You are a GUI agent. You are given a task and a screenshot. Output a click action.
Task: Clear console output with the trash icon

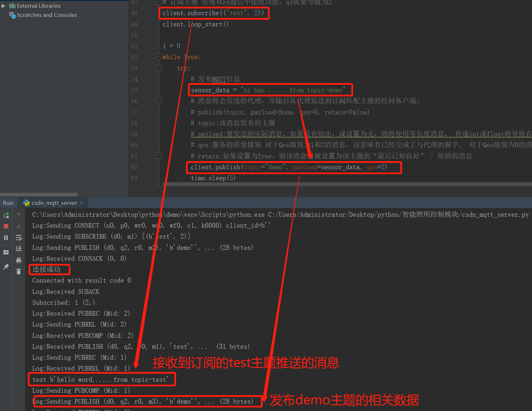[x=19, y=271]
